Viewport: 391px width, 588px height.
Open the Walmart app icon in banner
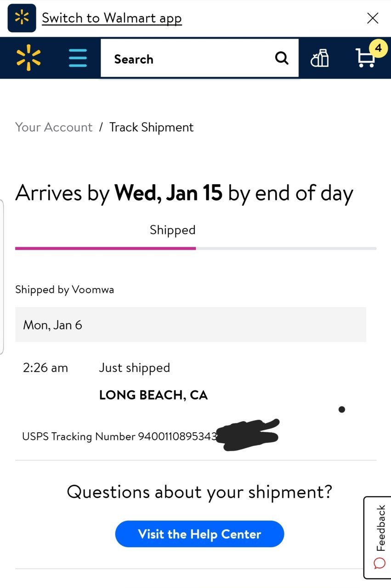(22, 18)
